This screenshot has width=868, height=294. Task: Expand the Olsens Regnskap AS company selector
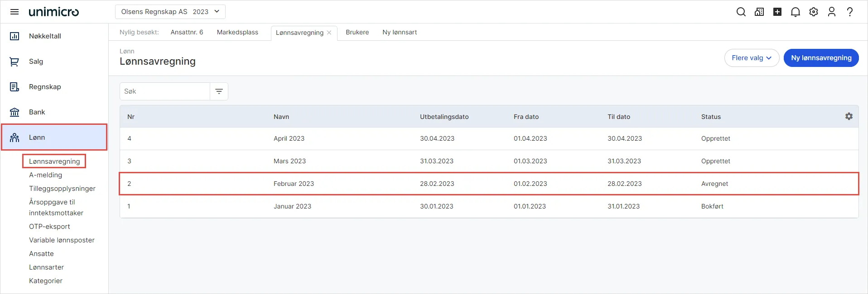170,12
